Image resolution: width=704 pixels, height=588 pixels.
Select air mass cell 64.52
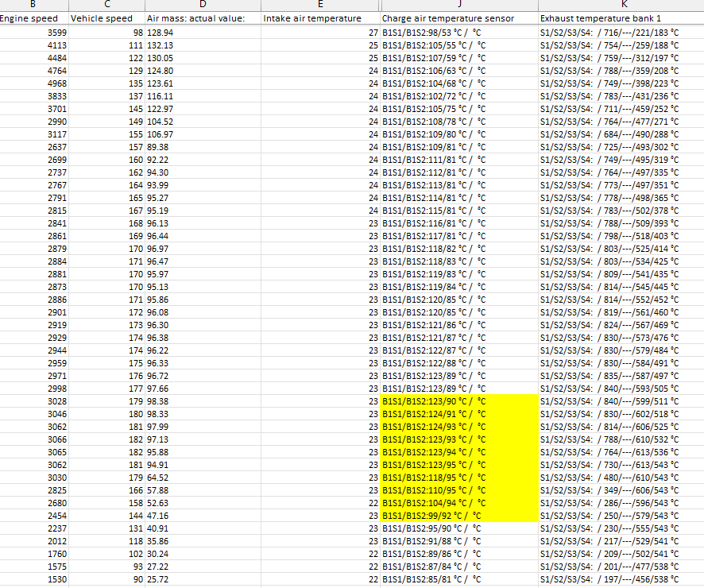[203, 478]
